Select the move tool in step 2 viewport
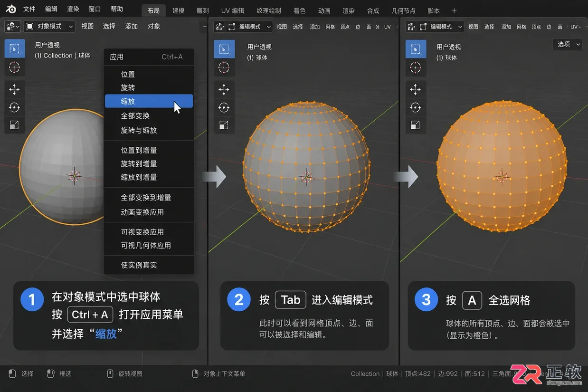 [x=224, y=89]
